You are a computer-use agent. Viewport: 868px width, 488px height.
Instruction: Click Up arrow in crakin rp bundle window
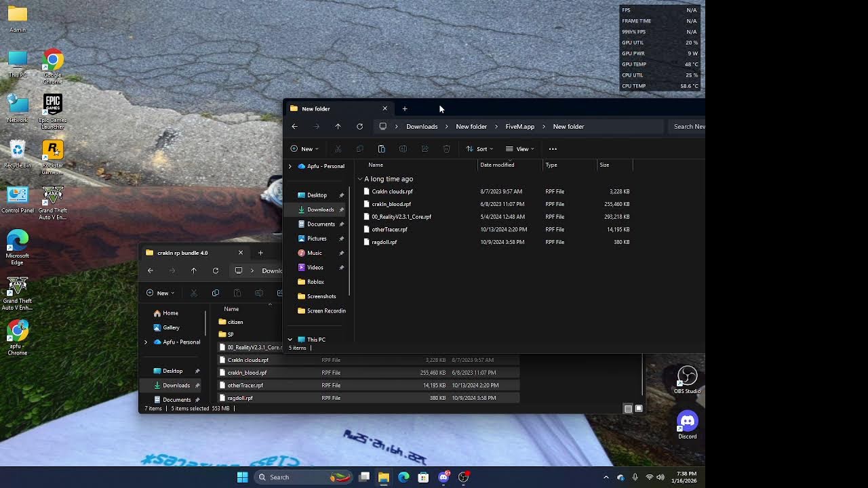pos(194,270)
